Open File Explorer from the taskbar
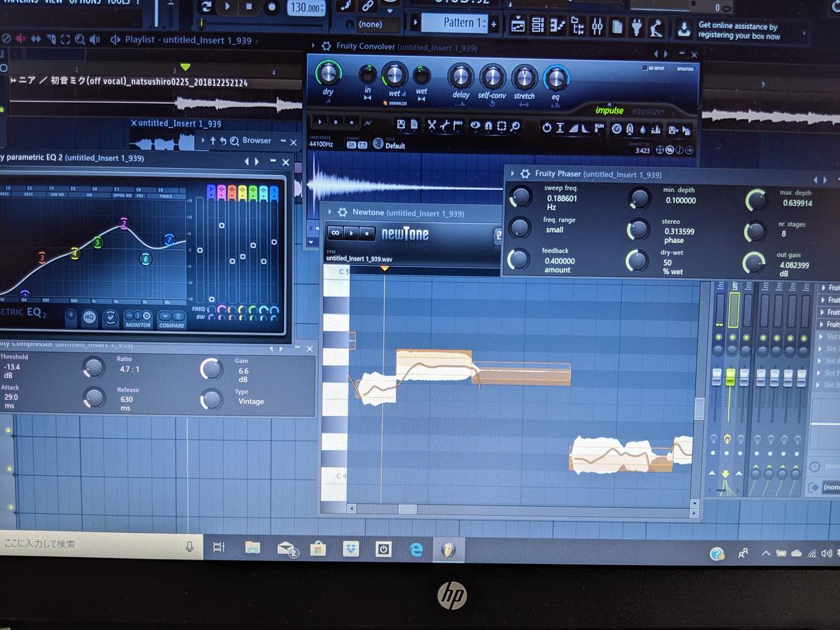 coord(253,548)
